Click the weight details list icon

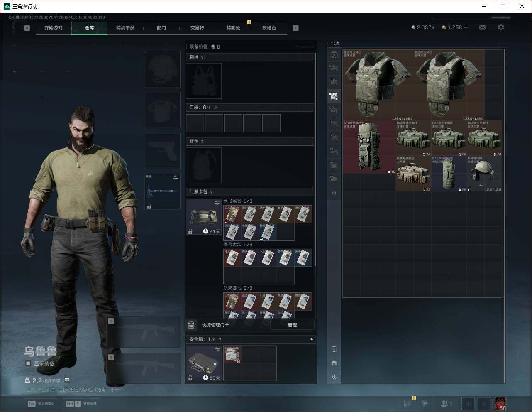(x=67, y=380)
